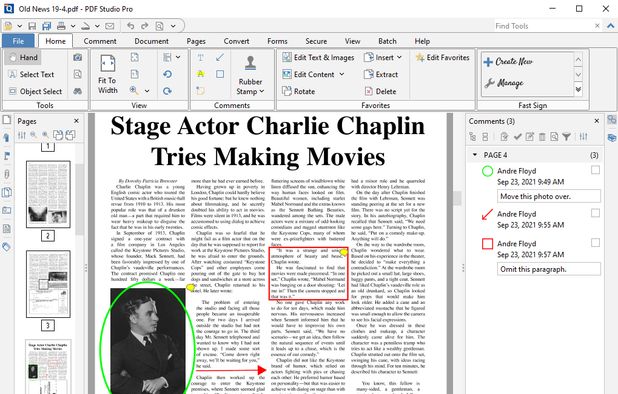The image size is (618, 394).
Task: Rotate view clockwise icon
Action: (168, 91)
